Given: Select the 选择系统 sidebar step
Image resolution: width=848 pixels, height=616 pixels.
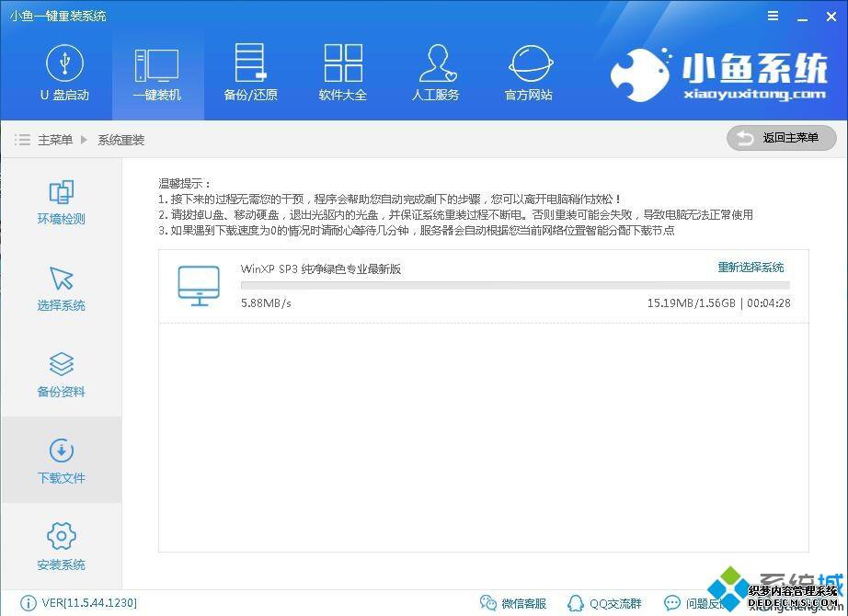Looking at the screenshot, I should 62,289.
